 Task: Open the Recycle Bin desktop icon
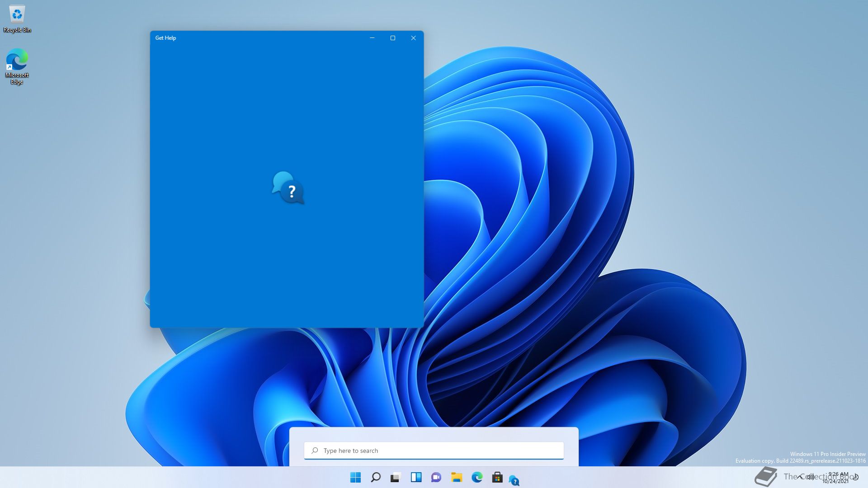coord(17,19)
